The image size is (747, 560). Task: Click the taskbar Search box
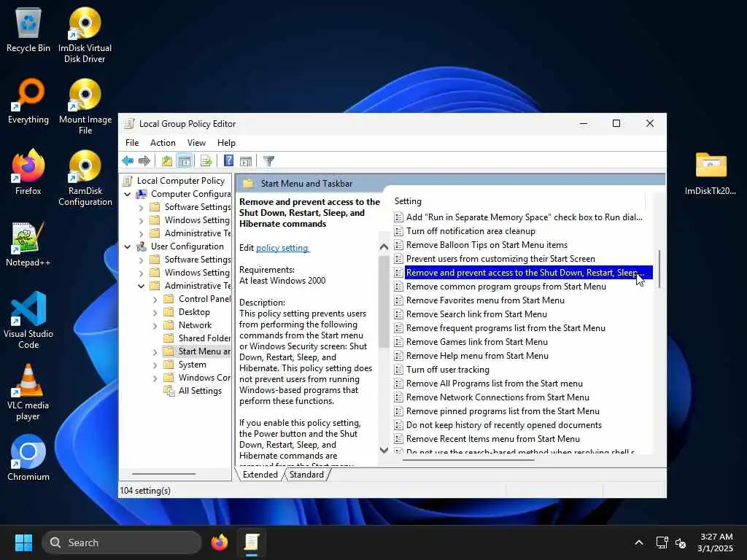(x=122, y=542)
